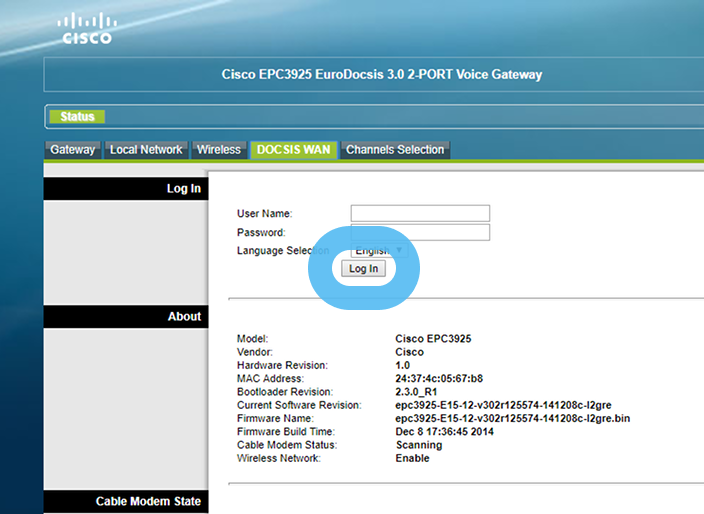Click the page title Cisco EPC3925 banner
The image size is (704, 514).
click(381, 74)
